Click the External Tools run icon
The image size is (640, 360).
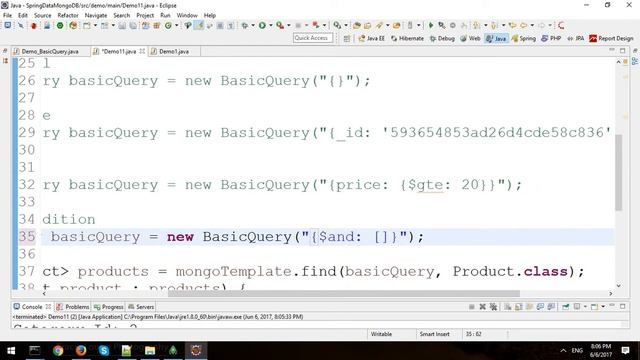tap(280, 25)
